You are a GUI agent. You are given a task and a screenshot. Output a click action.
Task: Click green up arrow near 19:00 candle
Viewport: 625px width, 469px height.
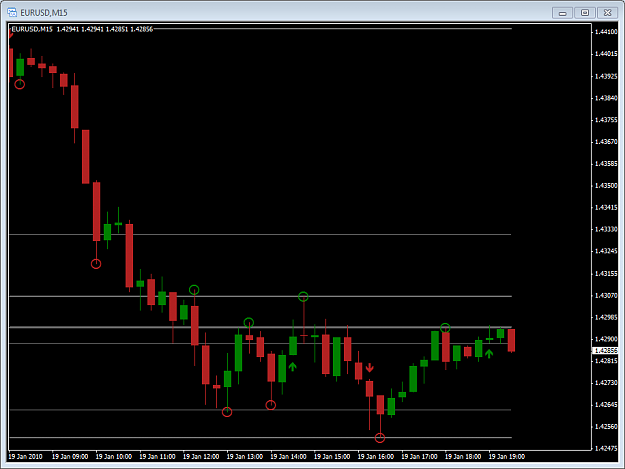[x=489, y=353]
